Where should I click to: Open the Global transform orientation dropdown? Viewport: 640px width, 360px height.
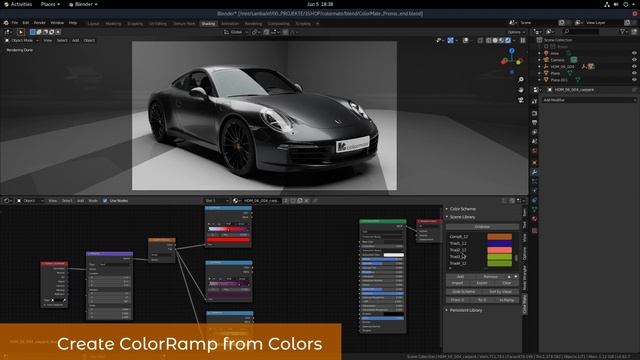click(x=236, y=32)
